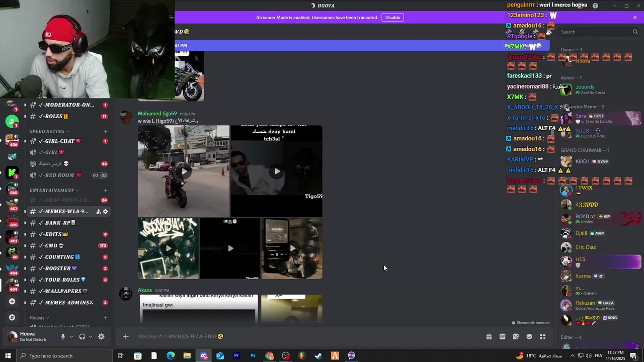Play the motorcycle rider video thumbnail

pos(184,171)
